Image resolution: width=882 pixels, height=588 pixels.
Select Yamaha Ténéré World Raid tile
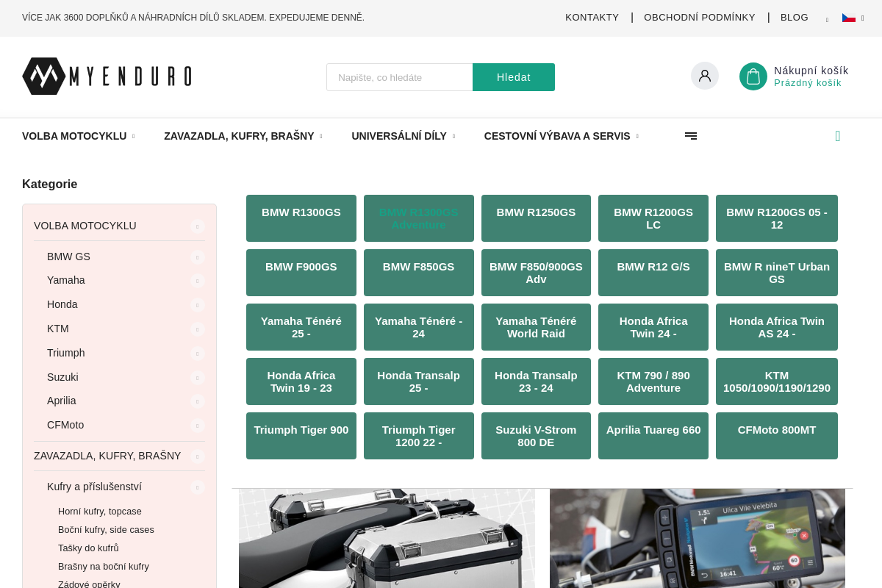536,327
